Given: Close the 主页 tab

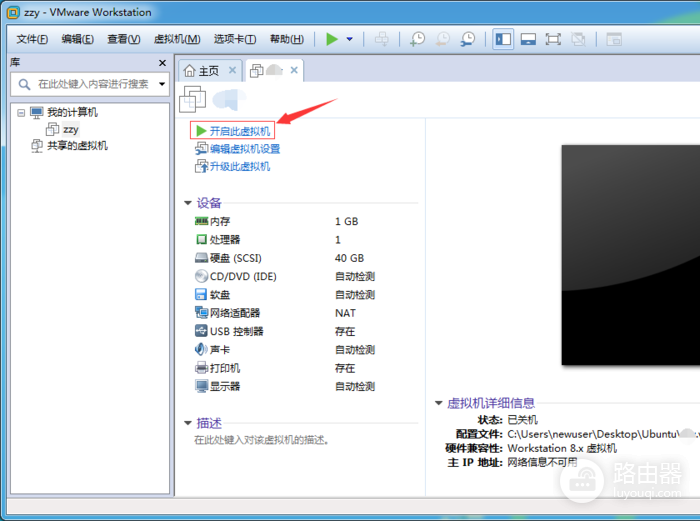Looking at the screenshot, I should pyautogui.click(x=232, y=70).
